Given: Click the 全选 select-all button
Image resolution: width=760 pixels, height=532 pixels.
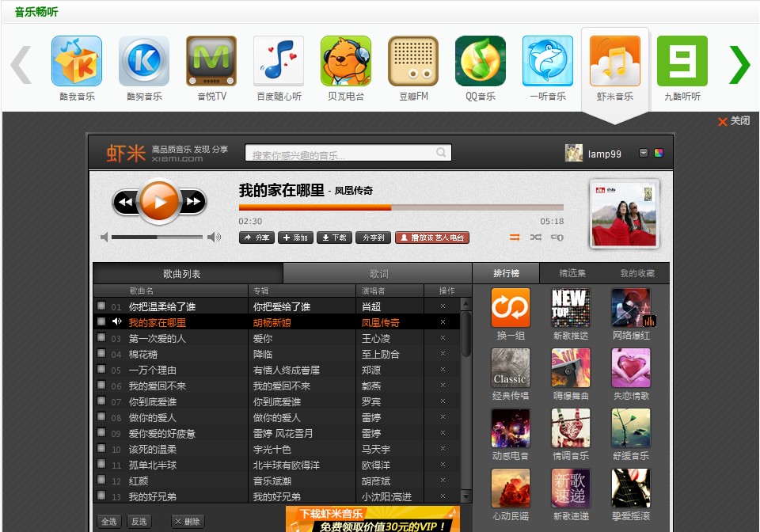Looking at the screenshot, I should pyautogui.click(x=109, y=522).
